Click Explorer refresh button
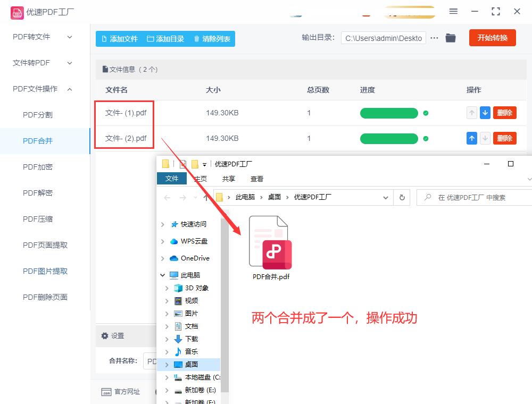The height and width of the screenshot is (404, 532). (x=402, y=197)
